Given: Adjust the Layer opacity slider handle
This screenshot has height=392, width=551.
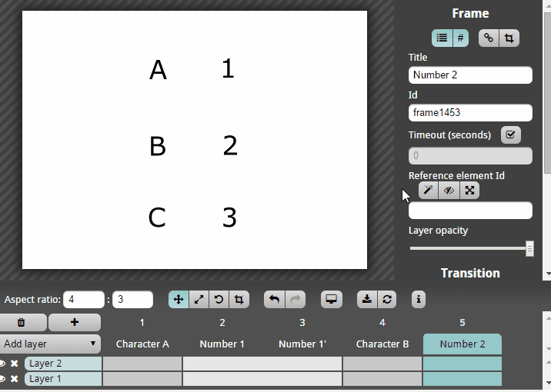Looking at the screenshot, I should 529,248.
